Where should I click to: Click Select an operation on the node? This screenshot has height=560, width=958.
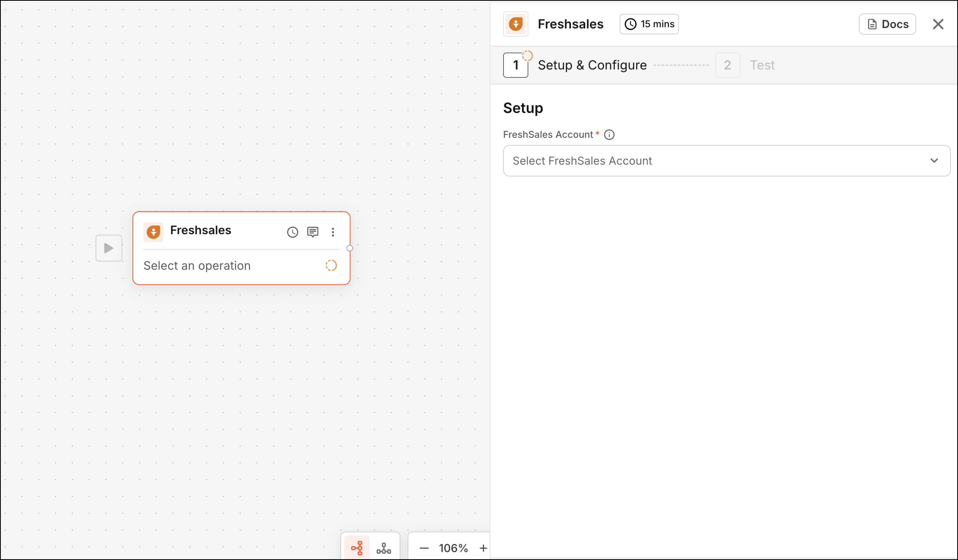click(197, 266)
